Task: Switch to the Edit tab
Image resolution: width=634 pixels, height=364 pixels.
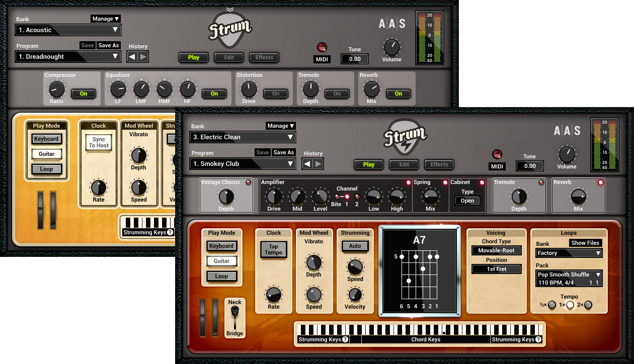Action: (x=404, y=164)
